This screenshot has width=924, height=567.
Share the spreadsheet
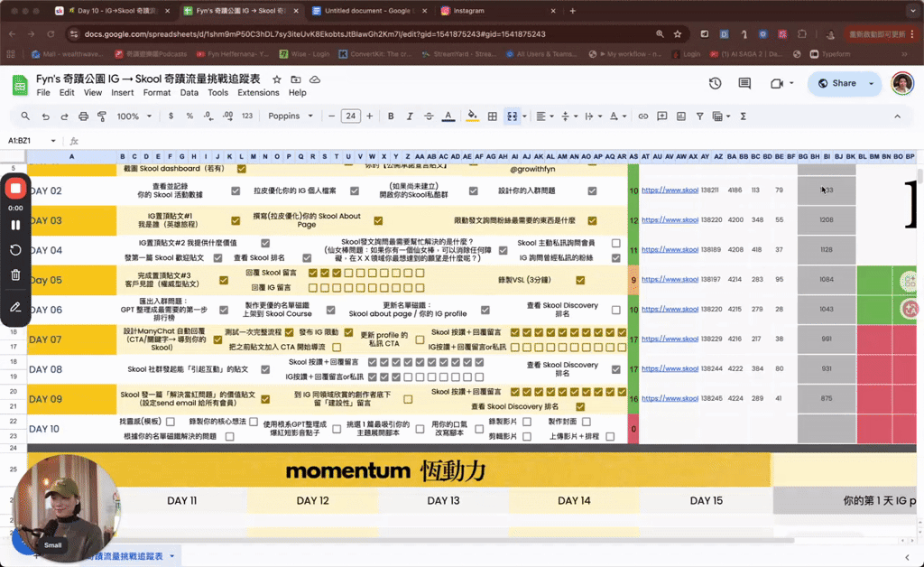(x=836, y=83)
